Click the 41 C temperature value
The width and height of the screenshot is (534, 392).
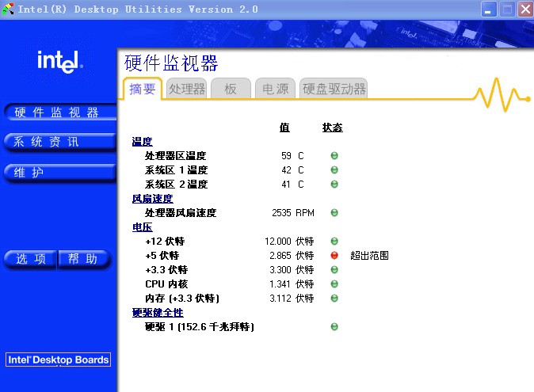coord(292,185)
